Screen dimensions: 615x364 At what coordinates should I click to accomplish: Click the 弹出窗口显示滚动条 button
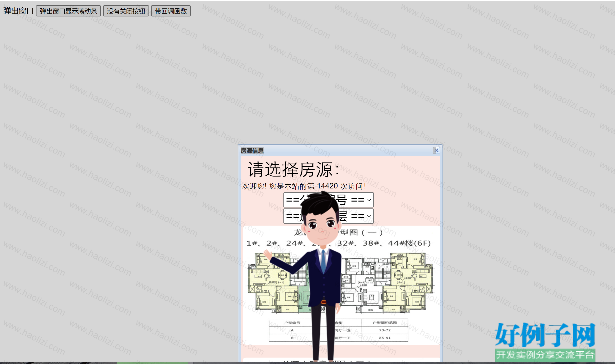point(68,11)
